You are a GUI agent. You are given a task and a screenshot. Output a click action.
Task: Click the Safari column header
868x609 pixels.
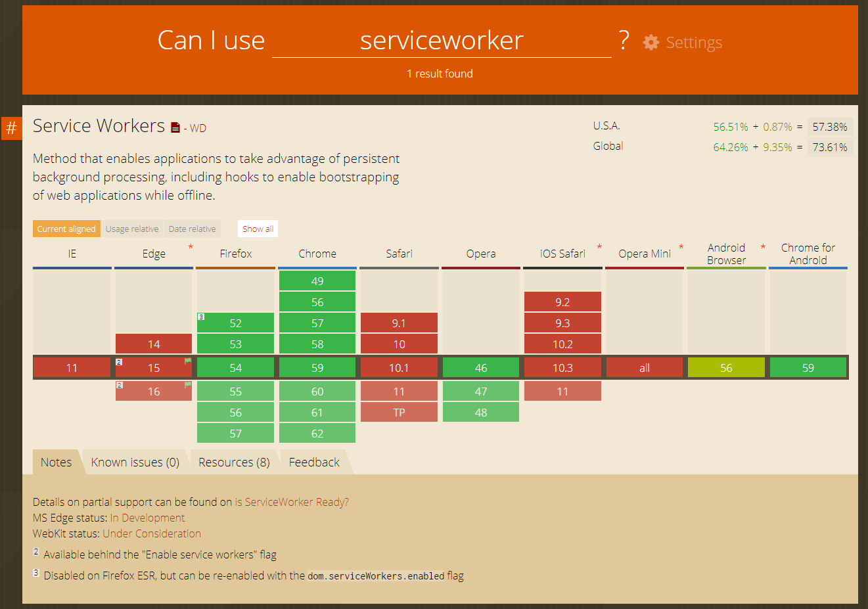399,254
